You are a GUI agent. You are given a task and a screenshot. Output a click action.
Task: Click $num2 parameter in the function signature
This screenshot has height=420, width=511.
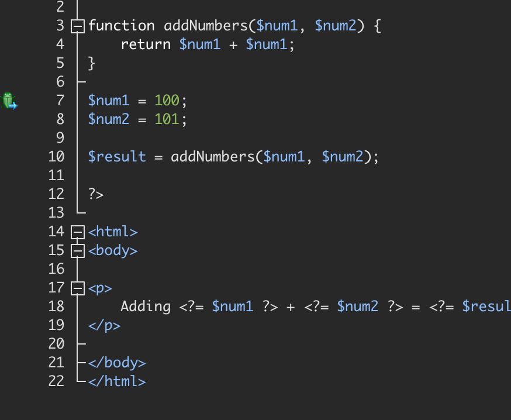[x=336, y=26]
